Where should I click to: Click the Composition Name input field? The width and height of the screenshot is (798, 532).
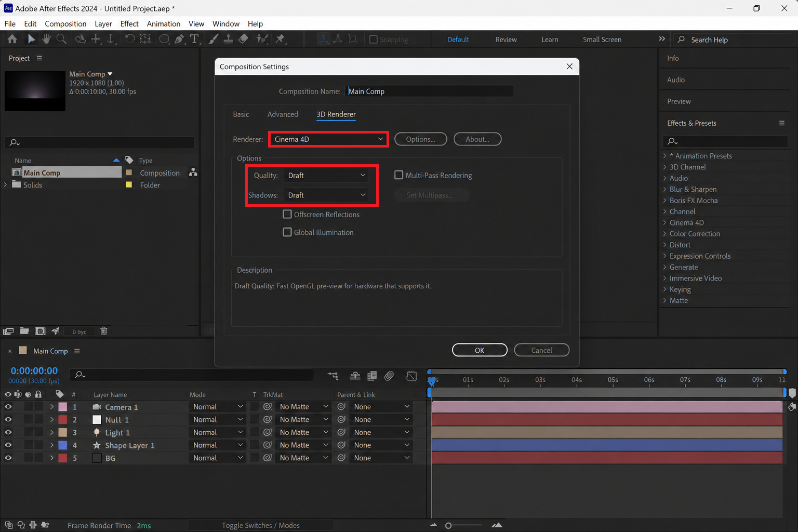point(429,91)
